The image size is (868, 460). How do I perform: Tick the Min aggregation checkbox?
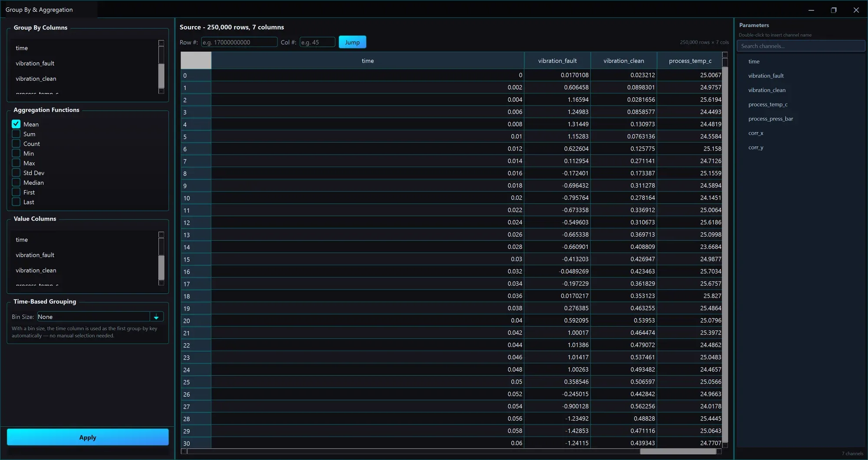click(x=16, y=153)
